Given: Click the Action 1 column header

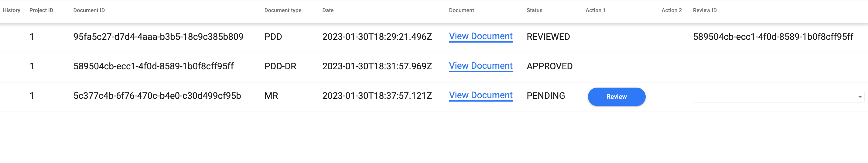Looking at the screenshot, I should (595, 10).
